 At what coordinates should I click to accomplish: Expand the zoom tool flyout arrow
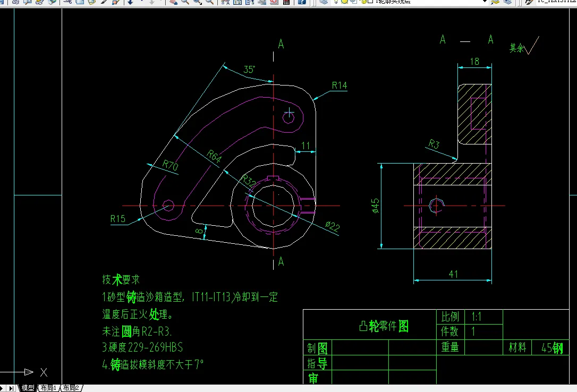coord(201,5)
